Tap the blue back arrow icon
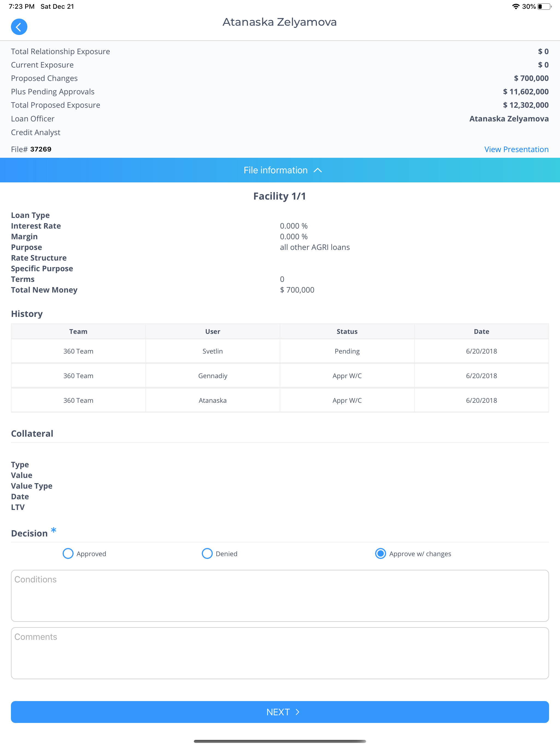Screen dimensions: 560x747 tap(19, 27)
